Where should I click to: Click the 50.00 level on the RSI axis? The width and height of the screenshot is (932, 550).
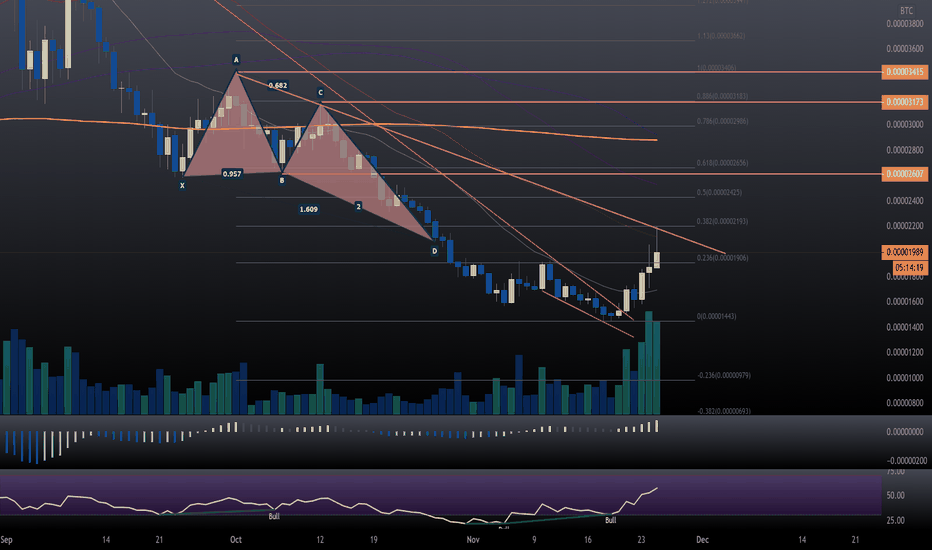[x=896, y=495]
